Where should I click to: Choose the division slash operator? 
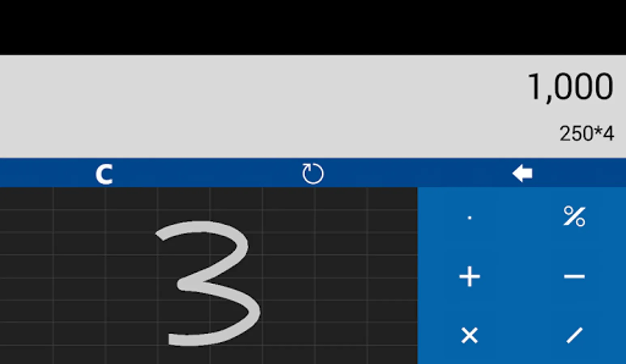point(574,335)
